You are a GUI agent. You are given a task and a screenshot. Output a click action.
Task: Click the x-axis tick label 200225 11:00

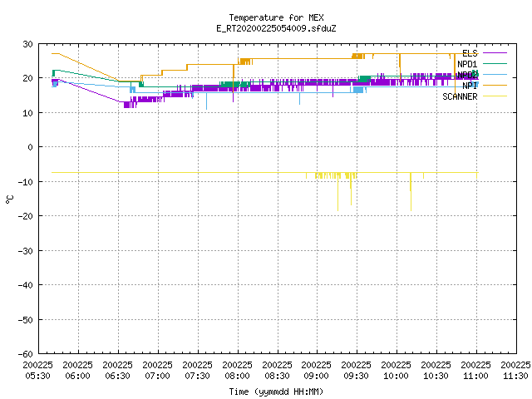coord(476,371)
